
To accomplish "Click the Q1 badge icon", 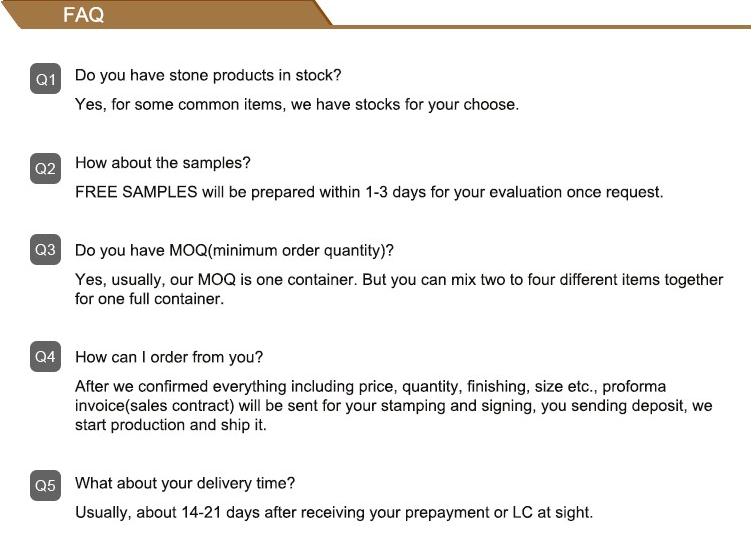I will 45,78.
